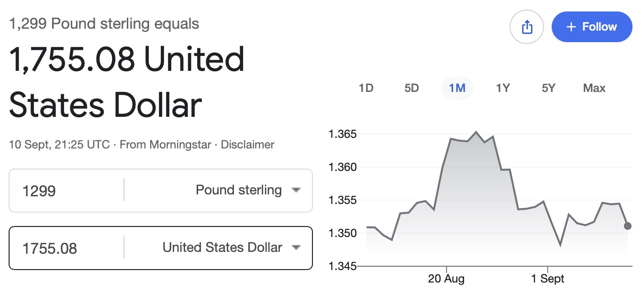This screenshot has width=644, height=294.
Task: Click the Follow button
Action: [592, 27]
